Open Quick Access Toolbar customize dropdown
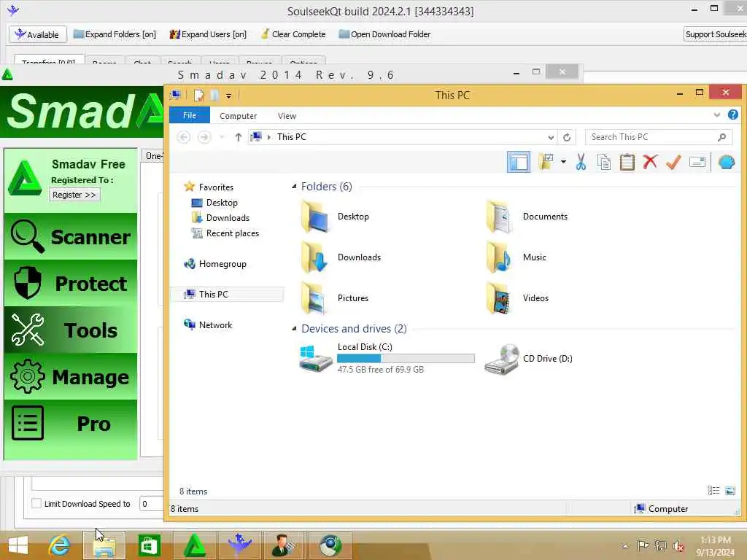Screen dimensions: 747x560 click(228, 96)
